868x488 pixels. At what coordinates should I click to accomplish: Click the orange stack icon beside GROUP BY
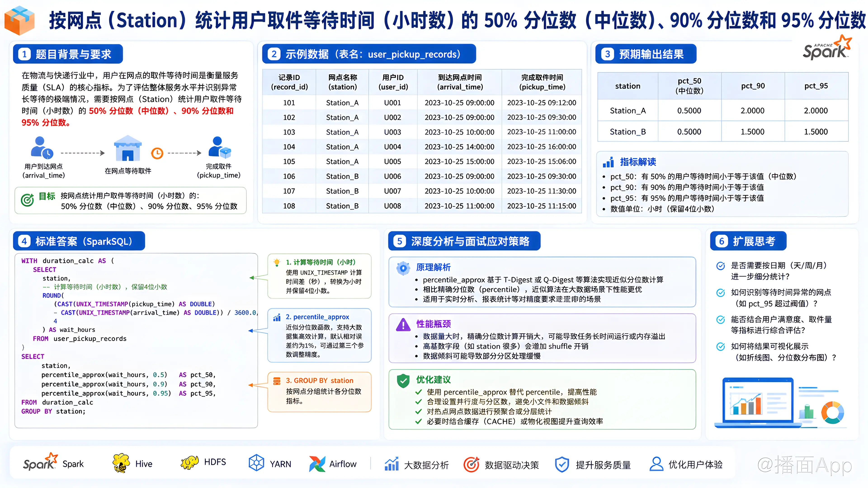click(x=277, y=381)
